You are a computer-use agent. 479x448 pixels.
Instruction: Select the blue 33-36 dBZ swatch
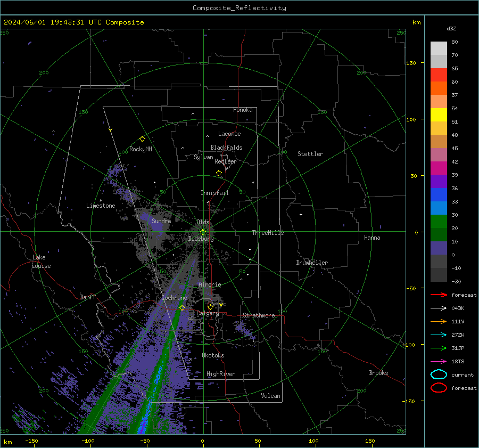439,195
